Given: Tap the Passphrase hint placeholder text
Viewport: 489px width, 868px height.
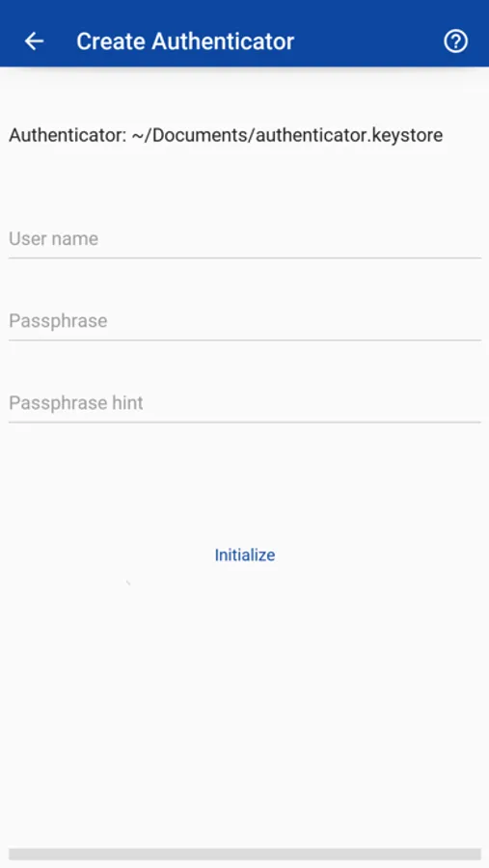Looking at the screenshot, I should (x=76, y=402).
